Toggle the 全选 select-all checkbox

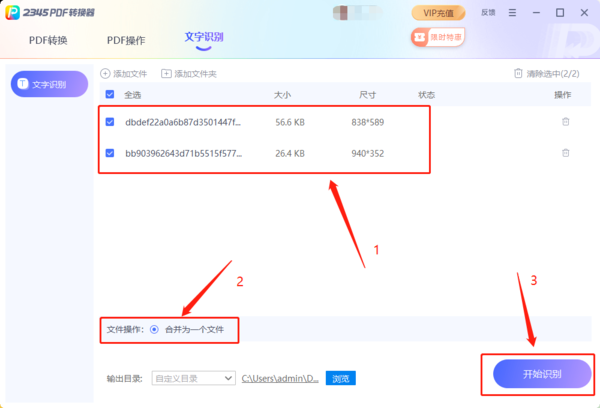[x=110, y=95]
